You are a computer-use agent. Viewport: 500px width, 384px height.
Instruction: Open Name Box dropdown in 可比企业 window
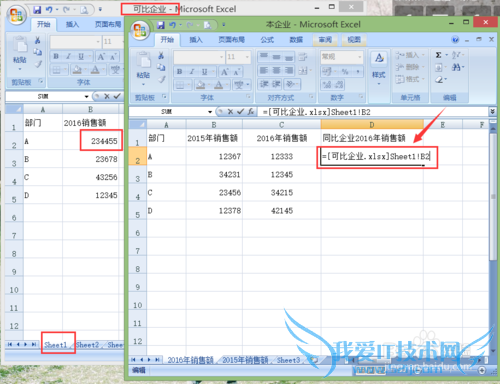click(x=86, y=96)
